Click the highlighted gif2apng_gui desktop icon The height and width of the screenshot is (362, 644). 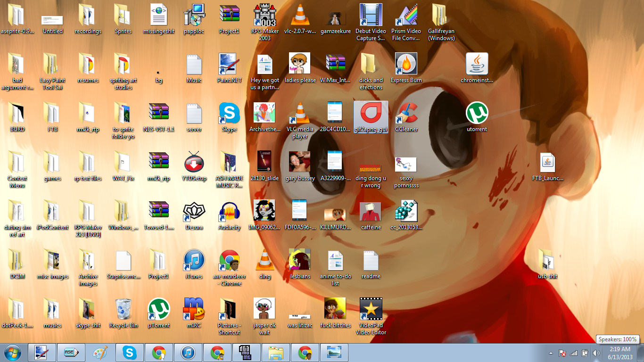[371, 114]
